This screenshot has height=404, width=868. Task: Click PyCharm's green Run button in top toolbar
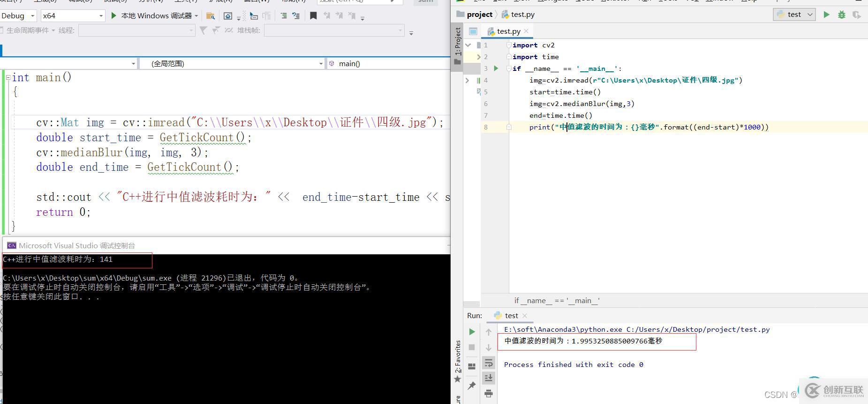tap(826, 15)
